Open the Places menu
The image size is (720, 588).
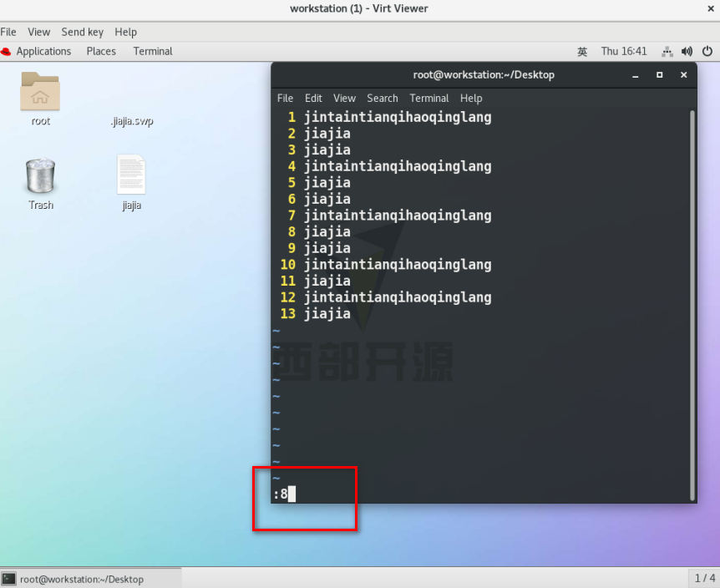101,52
